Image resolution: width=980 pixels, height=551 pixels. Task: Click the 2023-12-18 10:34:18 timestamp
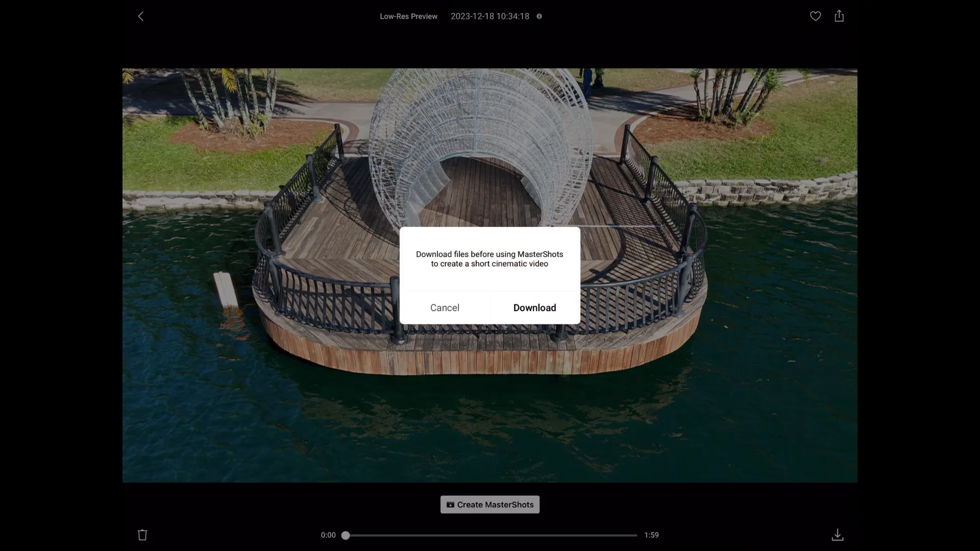(x=490, y=16)
